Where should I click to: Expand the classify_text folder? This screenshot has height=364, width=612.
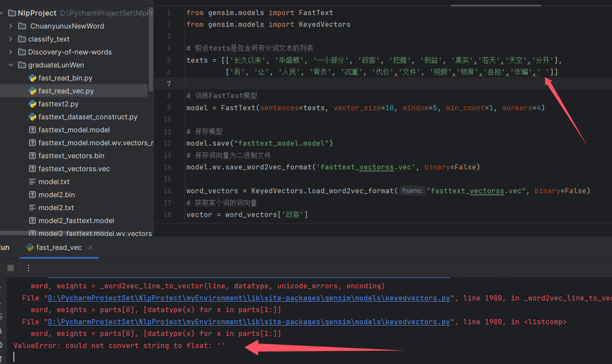(x=11, y=39)
